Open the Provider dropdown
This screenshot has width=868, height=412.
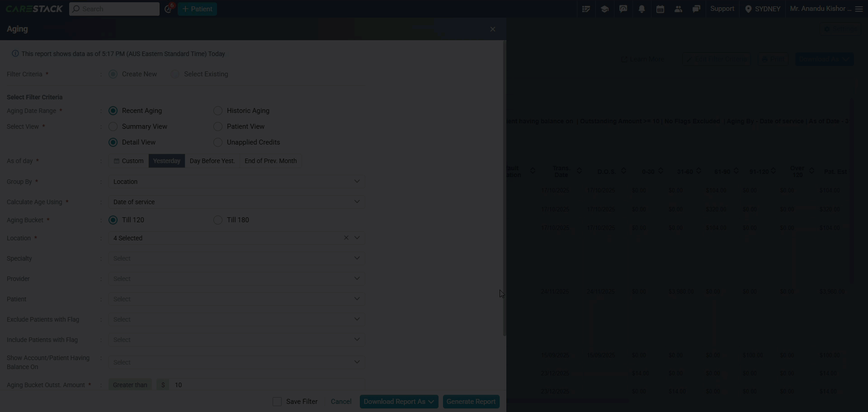(x=236, y=279)
